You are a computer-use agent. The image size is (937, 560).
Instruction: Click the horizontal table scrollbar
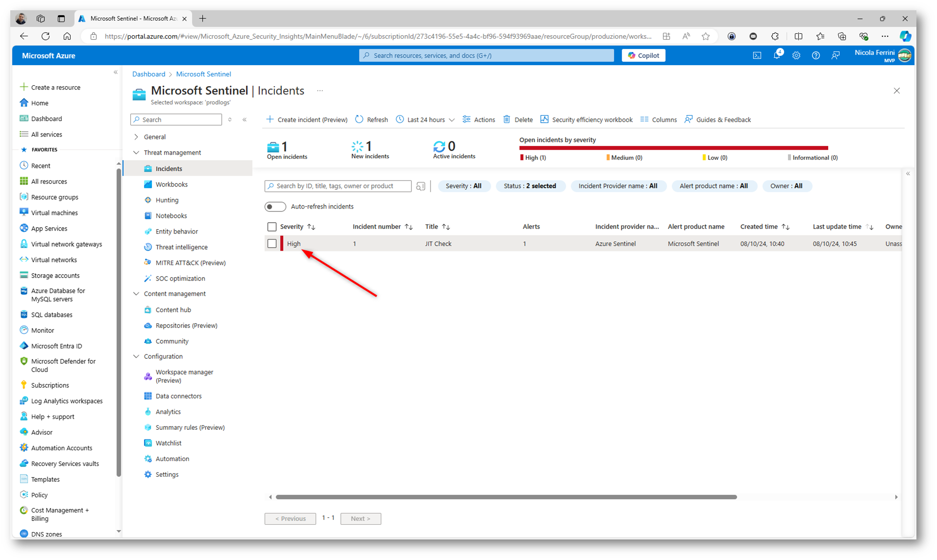point(506,497)
